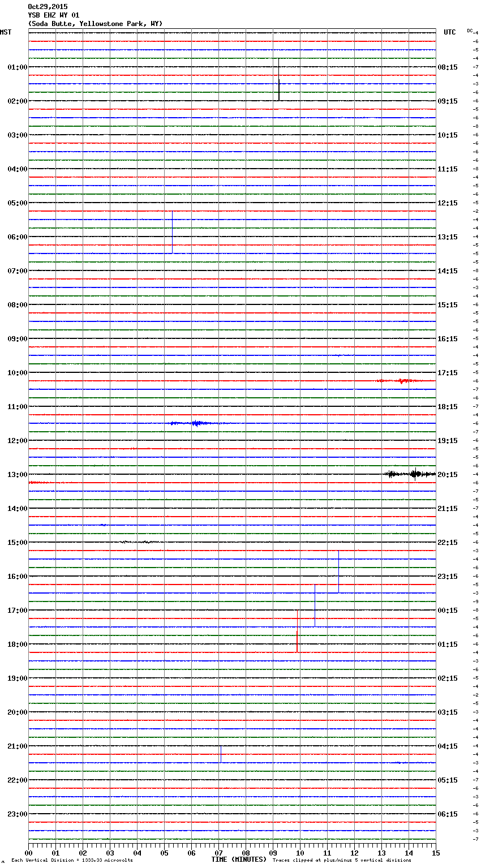Click the 14:15 UTC row label
The height and width of the screenshot is (868, 481).
coord(448,271)
